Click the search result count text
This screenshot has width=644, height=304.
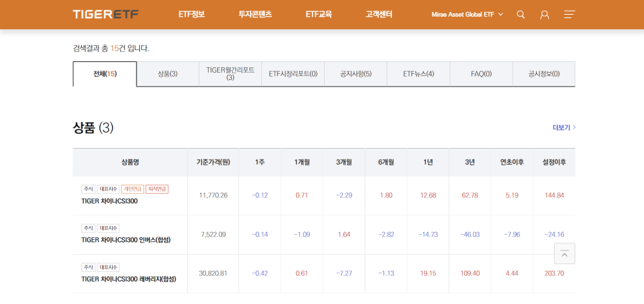pyautogui.click(x=111, y=49)
